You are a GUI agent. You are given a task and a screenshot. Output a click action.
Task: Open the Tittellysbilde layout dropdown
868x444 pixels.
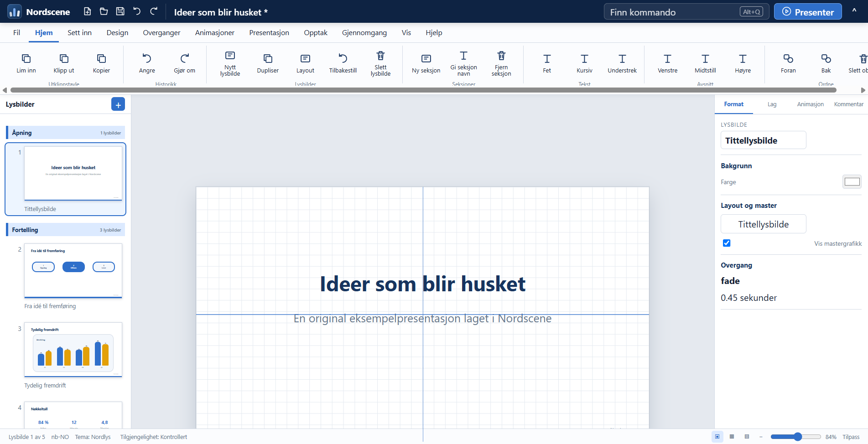click(x=763, y=224)
